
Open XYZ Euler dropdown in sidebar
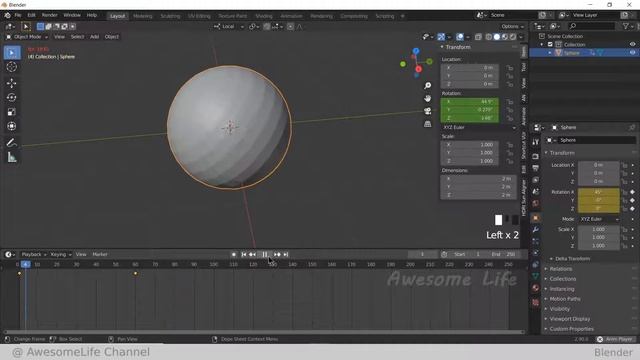click(x=478, y=127)
